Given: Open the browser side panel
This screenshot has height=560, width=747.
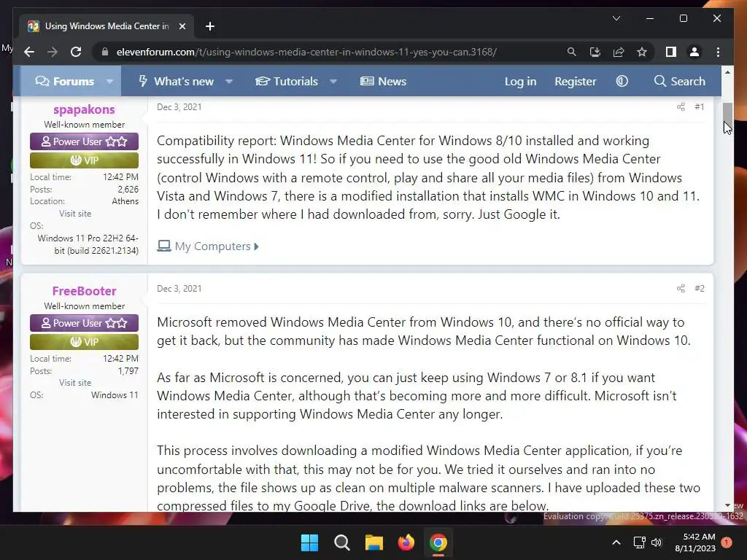Looking at the screenshot, I should point(671,52).
